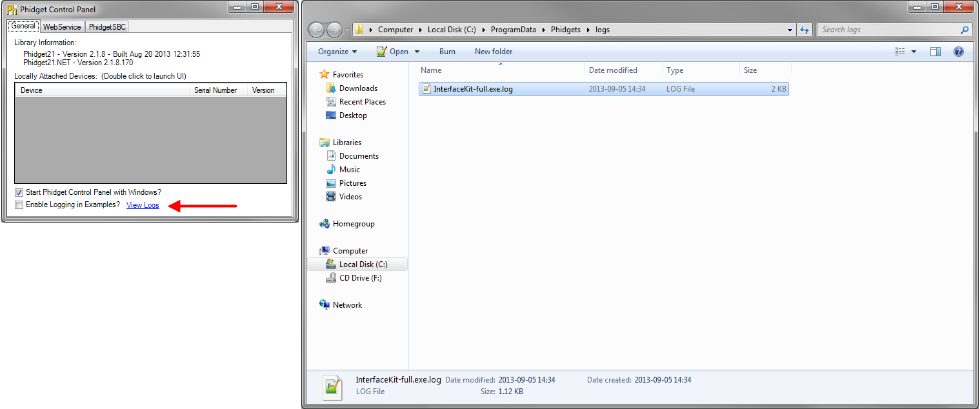Image resolution: width=980 pixels, height=409 pixels.
Task: Click the folder icon in the address bar
Action: tap(359, 30)
